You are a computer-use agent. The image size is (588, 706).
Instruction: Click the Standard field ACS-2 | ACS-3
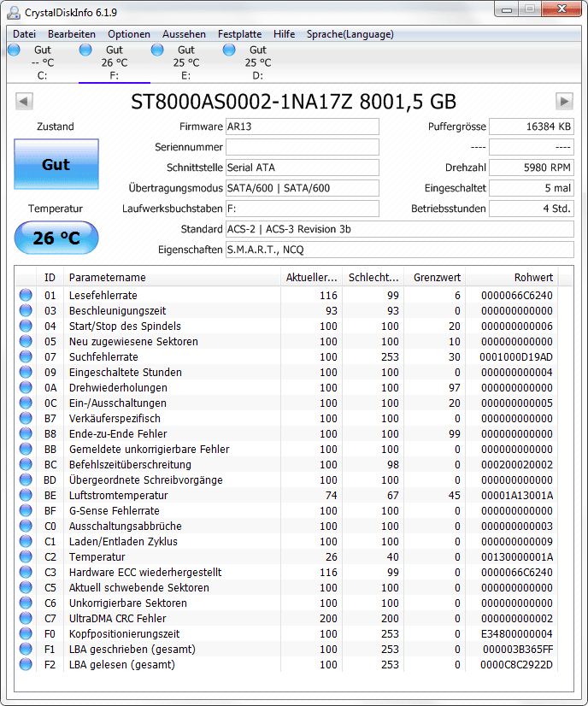399,229
